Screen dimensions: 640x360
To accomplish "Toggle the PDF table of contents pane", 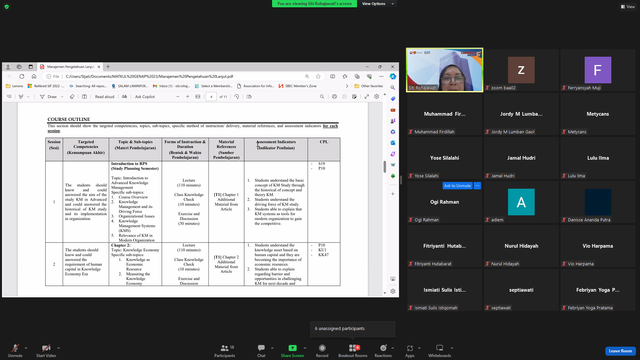I will pyautogui.click(x=9, y=97).
